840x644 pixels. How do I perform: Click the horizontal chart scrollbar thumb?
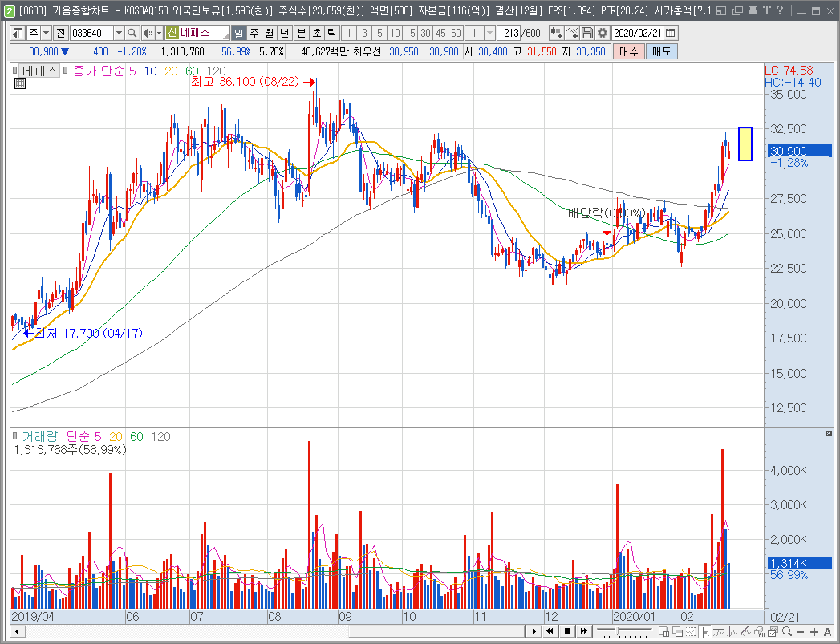coord(436,631)
